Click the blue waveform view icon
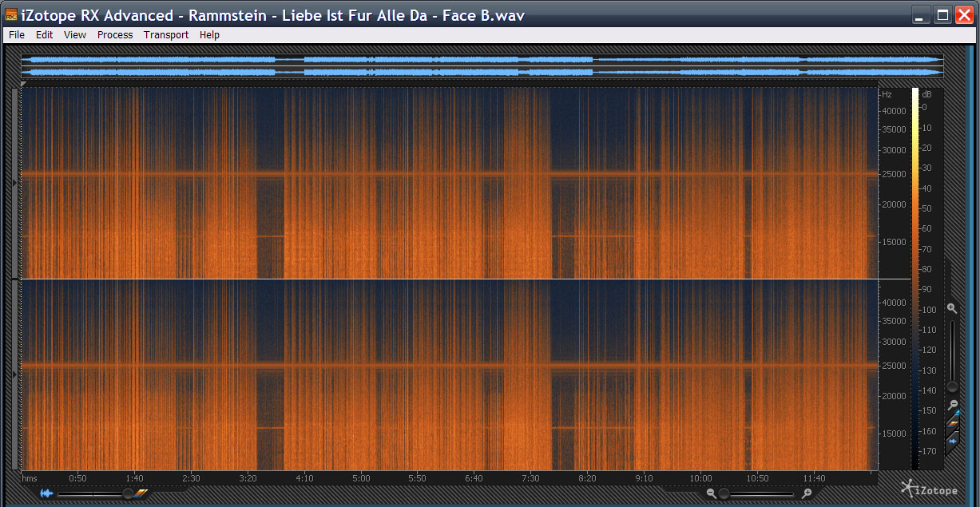The height and width of the screenshot is (507, 980). [46, 493]
